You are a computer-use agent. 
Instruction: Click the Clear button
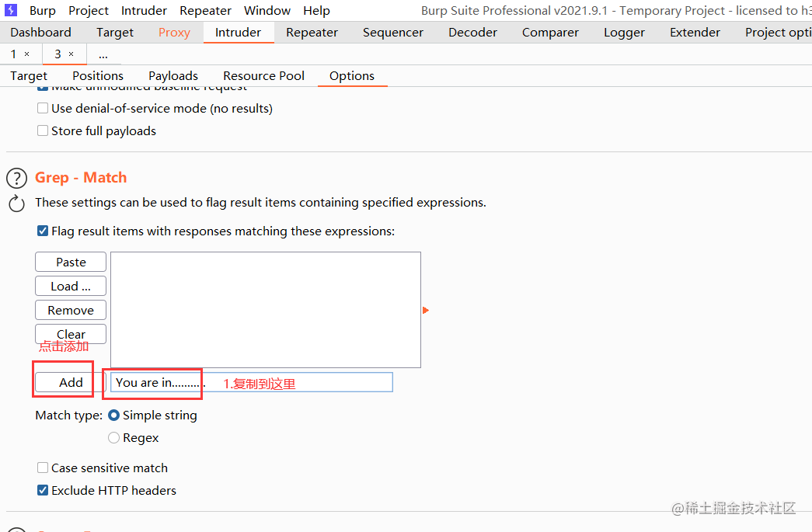[x=71, y=334]
